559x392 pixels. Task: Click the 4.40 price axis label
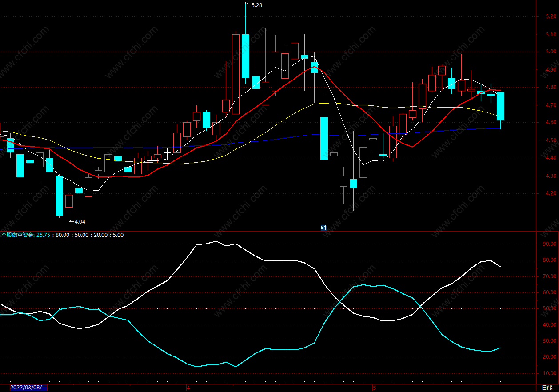pos(551,158)
